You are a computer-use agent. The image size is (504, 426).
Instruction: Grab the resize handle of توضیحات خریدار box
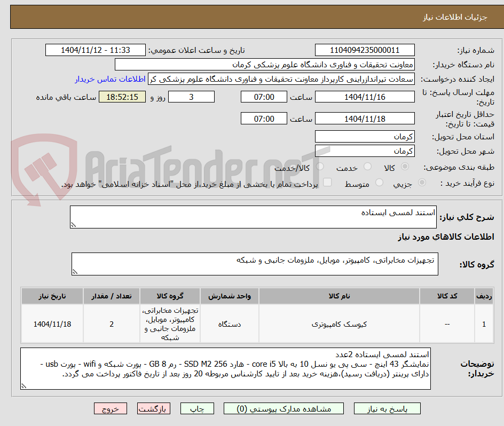pos(24,386)
